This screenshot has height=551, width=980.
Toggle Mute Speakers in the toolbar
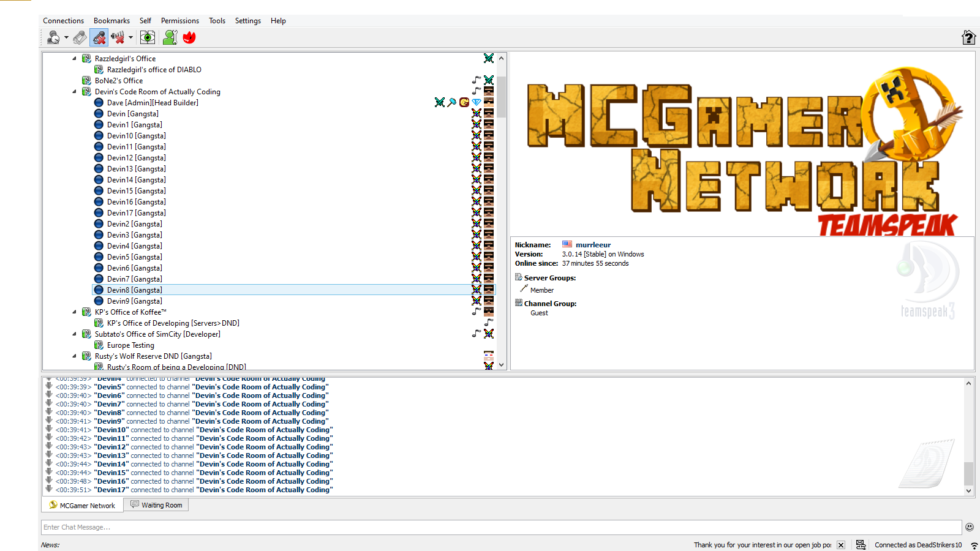(x=118, y=37)
